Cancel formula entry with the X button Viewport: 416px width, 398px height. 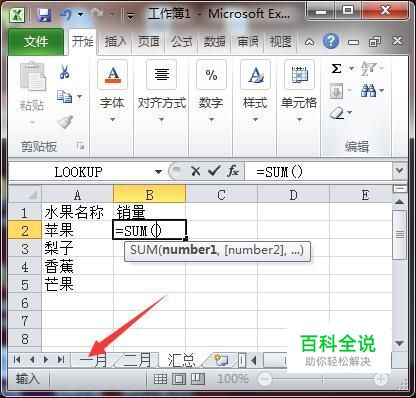(x=196, y=172)
